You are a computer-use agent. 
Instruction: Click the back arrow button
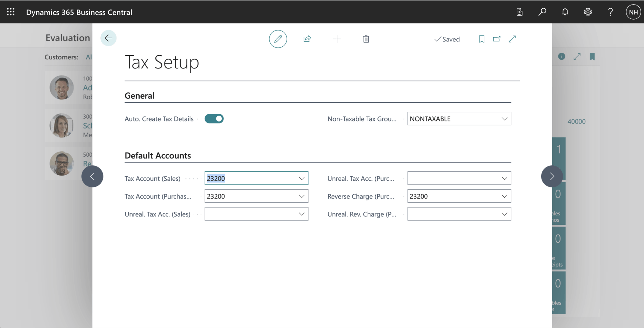108,38
